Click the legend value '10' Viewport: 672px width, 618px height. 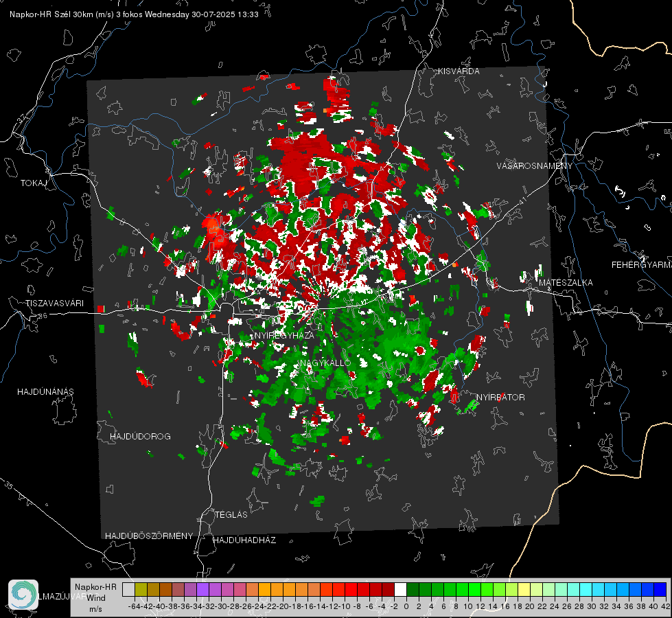(x=467, y=606)
